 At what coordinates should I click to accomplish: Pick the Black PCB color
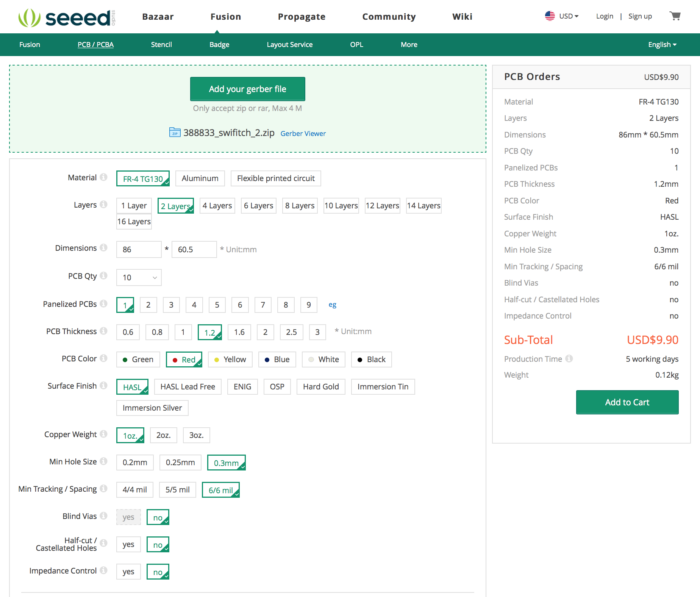[x=372, y=359]
